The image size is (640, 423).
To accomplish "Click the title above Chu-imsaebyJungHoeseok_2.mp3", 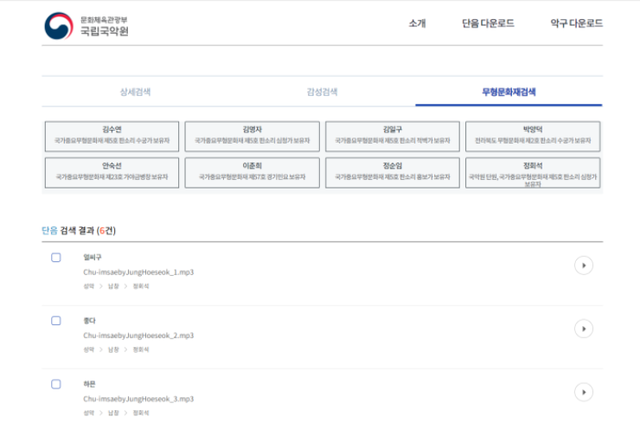I will point(89,321).
